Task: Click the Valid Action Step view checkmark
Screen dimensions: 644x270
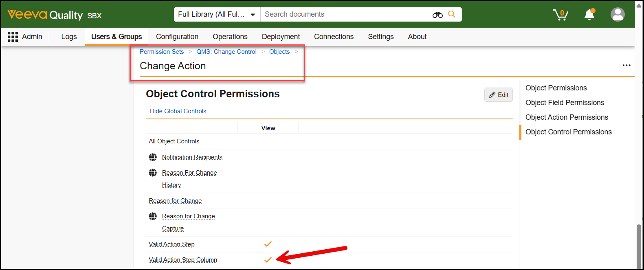Action: coord(268,244)
